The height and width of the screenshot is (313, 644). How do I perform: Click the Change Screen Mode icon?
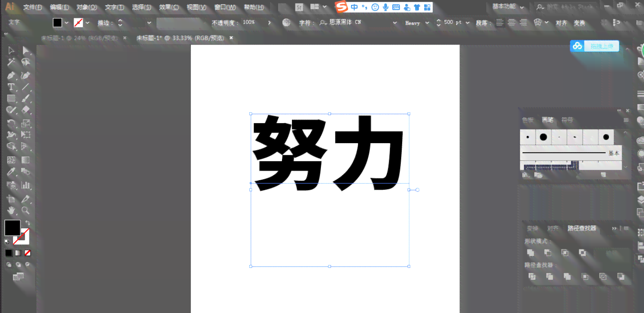[x=18, y=277]
